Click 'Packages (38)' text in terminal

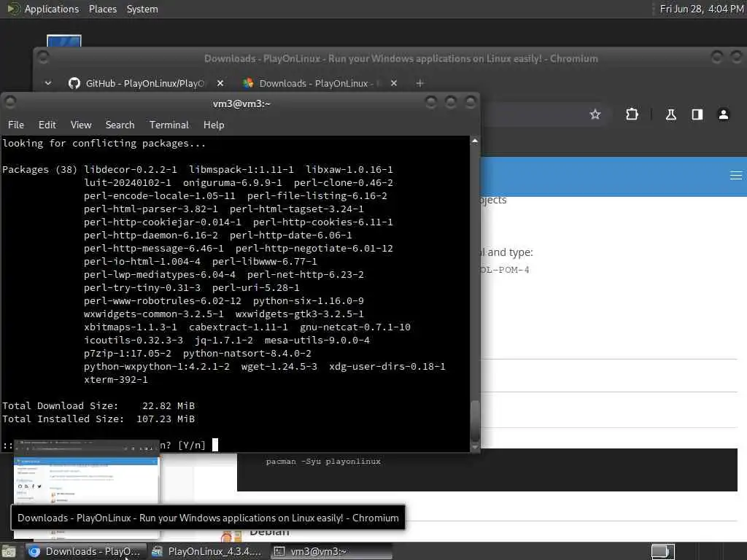(39, 169)
